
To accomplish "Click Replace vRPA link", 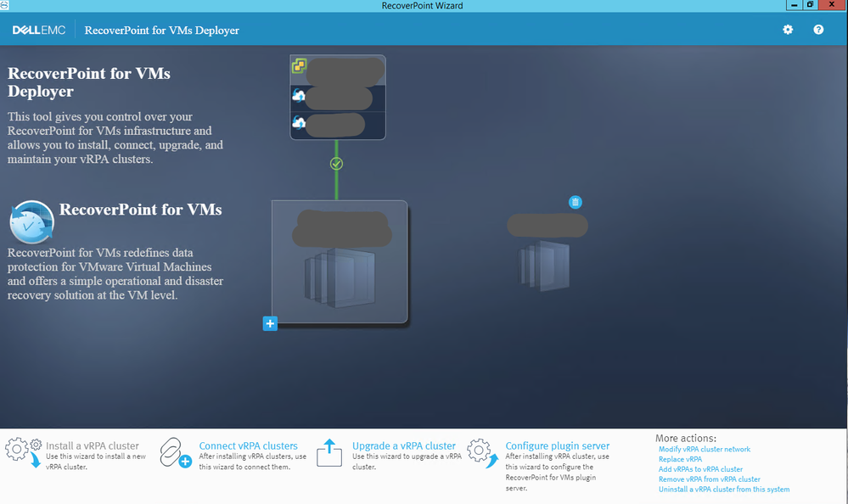I will (680, 459).
